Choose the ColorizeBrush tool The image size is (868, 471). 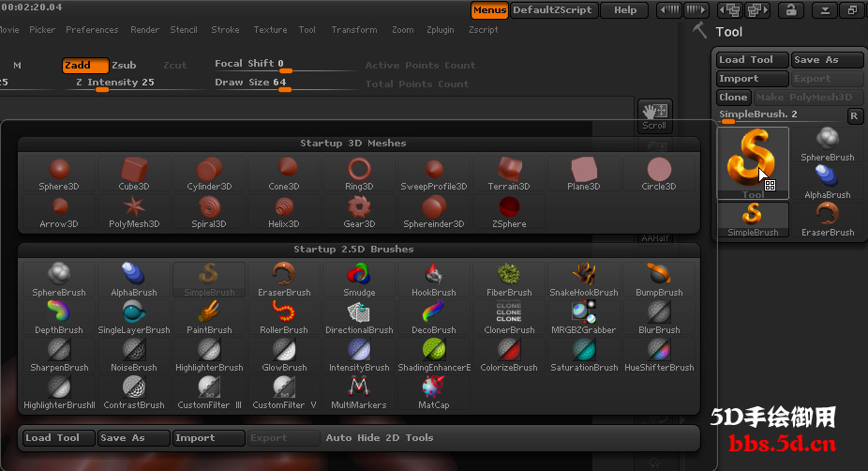tap(509, 356)
